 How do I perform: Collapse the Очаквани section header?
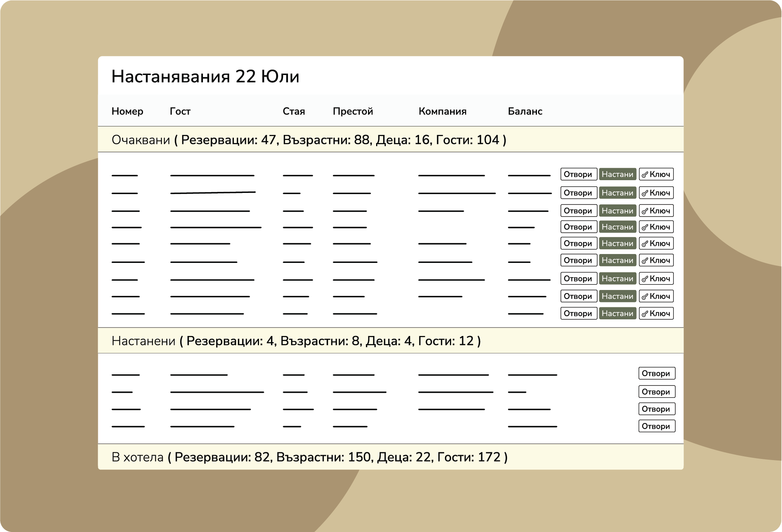click(141, 140)
